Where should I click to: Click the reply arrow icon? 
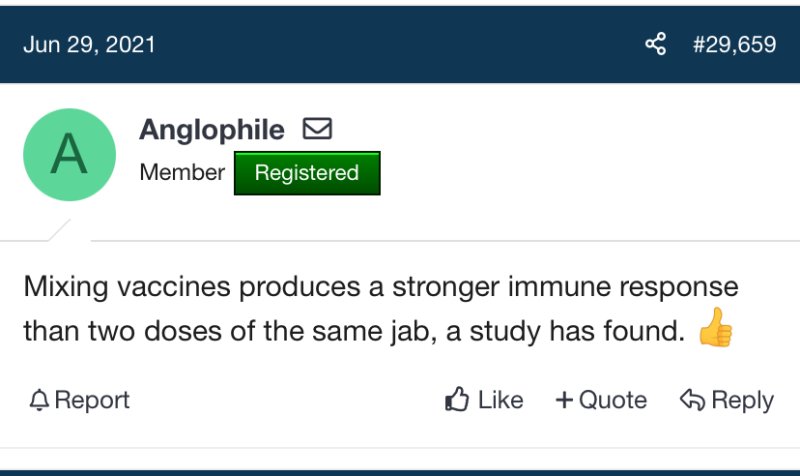coord(692,400)
